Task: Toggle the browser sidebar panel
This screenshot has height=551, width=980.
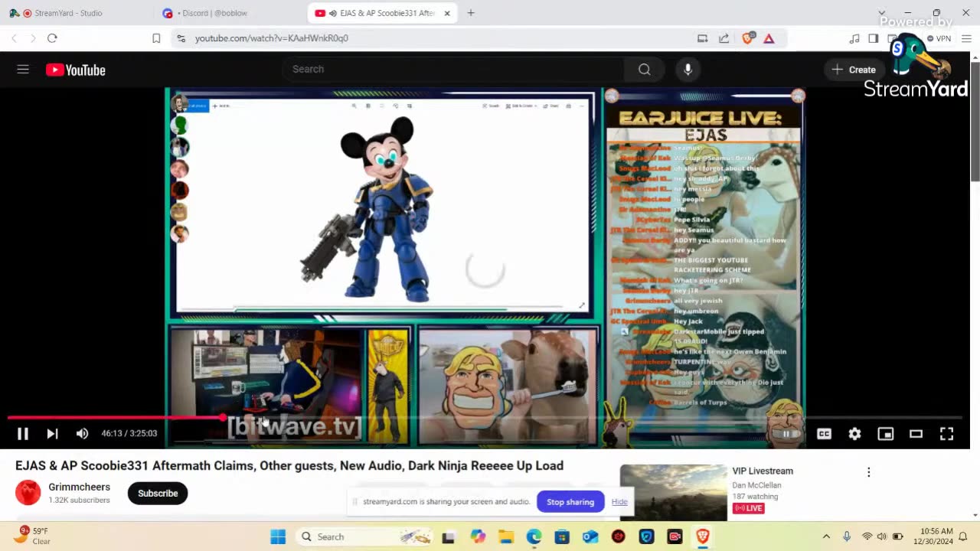Action: click(874, 38)
